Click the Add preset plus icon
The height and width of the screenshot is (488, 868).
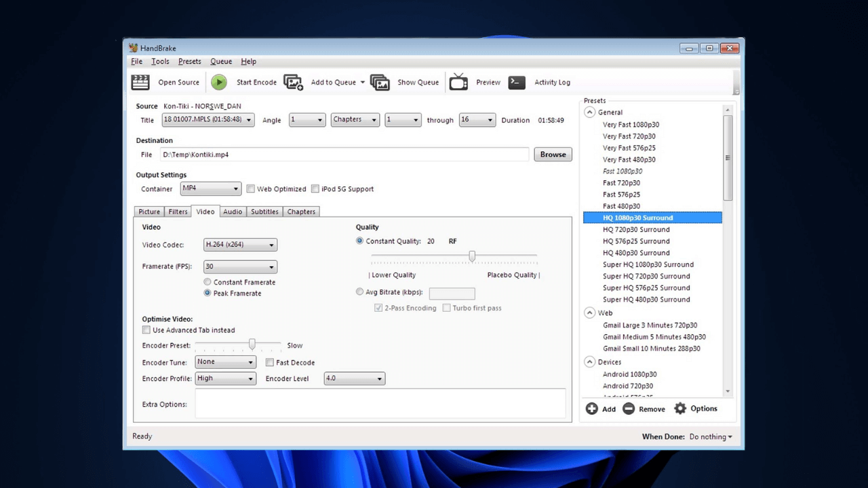coord(592,409)
